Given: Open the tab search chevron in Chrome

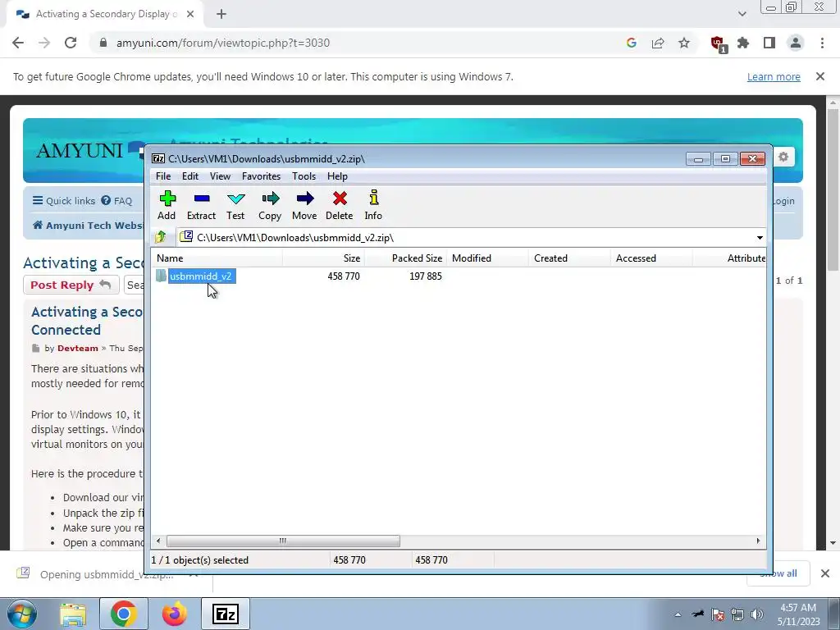Looking at the screenshot, I should [742, 14].
